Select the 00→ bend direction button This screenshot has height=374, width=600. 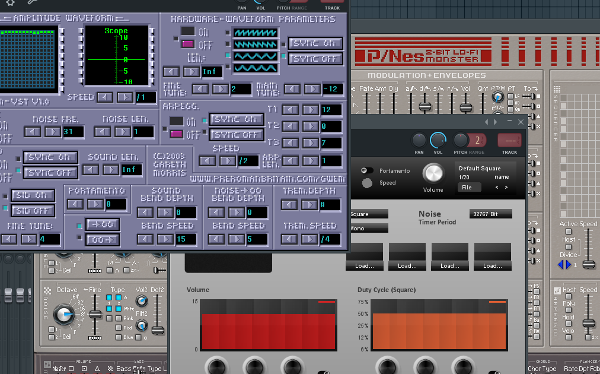103,240
